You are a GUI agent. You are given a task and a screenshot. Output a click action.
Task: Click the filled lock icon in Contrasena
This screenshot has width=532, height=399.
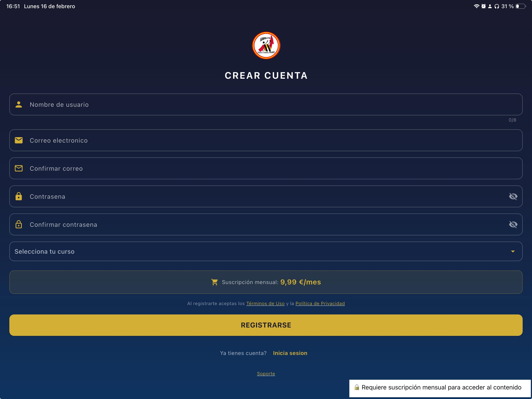coord(18,196)
